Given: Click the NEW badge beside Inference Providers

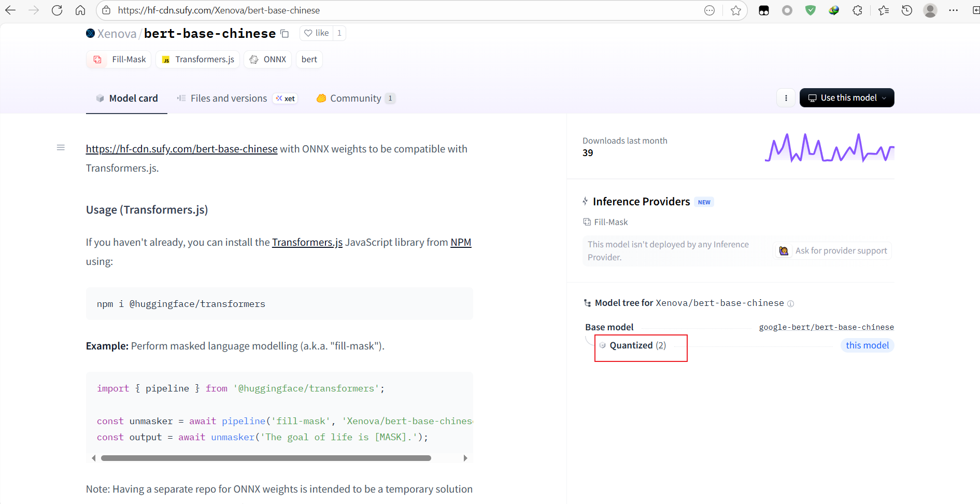Looking at the screenshot, I should point(704,202).
